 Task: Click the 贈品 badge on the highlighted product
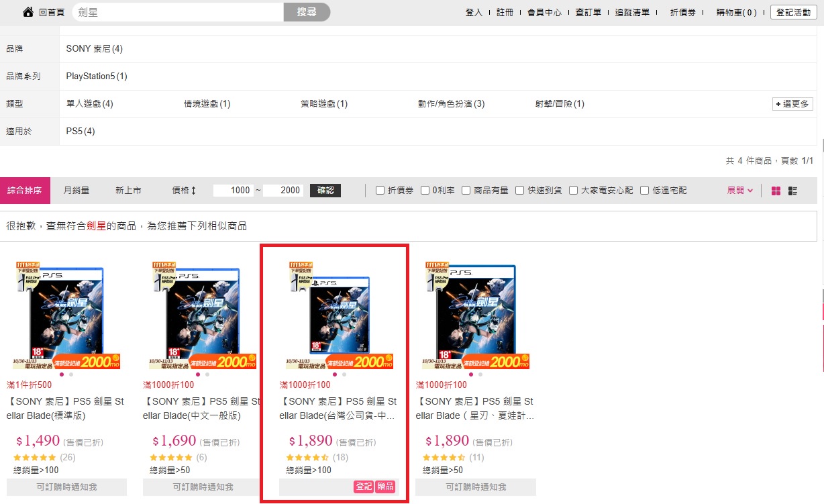click(385, 487)
